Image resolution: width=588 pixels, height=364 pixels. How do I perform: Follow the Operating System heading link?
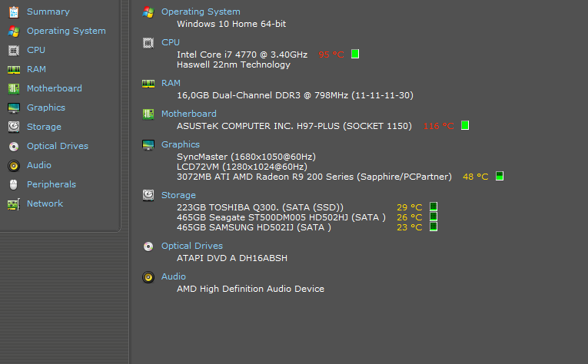click(x=201, y=12)
